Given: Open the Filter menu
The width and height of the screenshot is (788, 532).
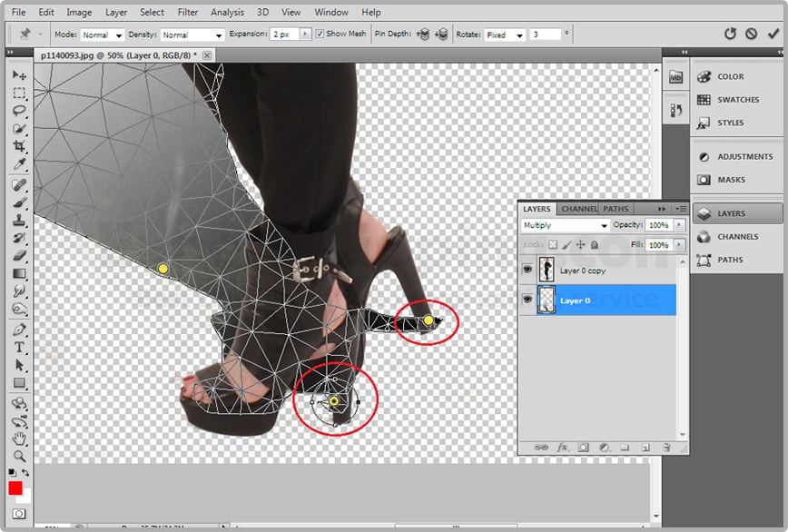Looking at the screenshot, I should click(x=188, y=13).
